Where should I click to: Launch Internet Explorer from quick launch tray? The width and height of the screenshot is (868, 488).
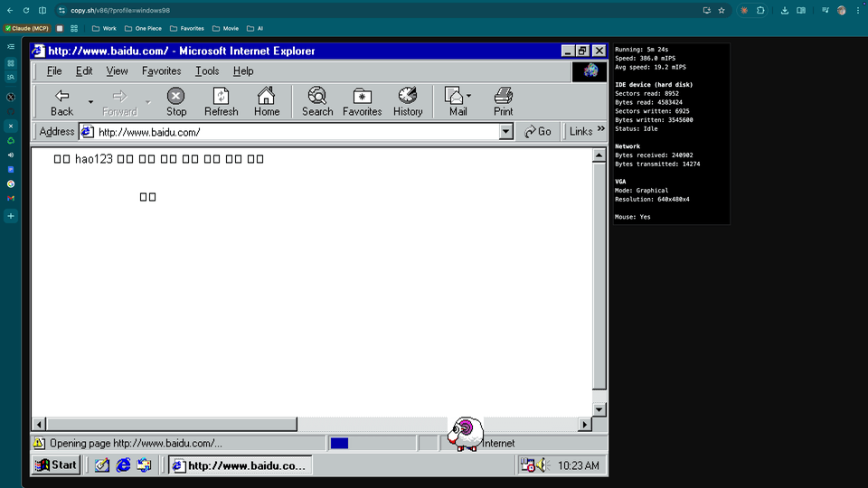(x=123, y=465)
